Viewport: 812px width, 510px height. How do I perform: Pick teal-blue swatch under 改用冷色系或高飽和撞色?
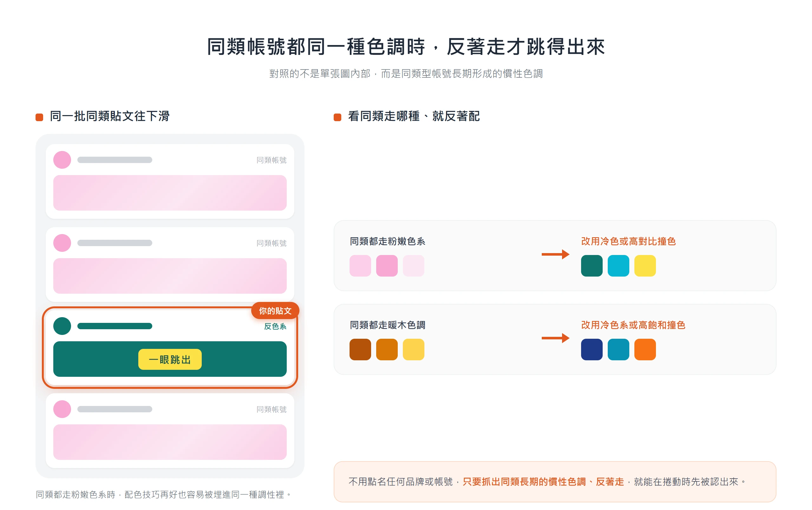pyautogui.click(x=619, y=350)
